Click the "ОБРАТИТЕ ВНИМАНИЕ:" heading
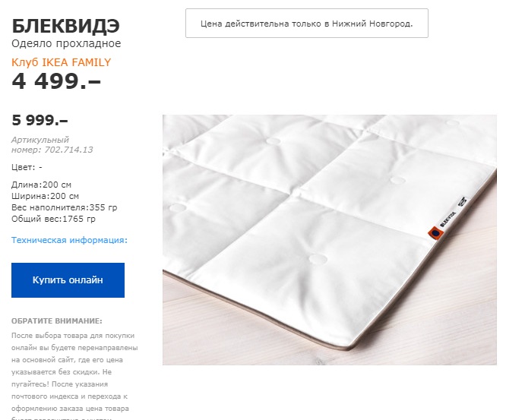Screen dimensions: 525x420 (57, 321)
